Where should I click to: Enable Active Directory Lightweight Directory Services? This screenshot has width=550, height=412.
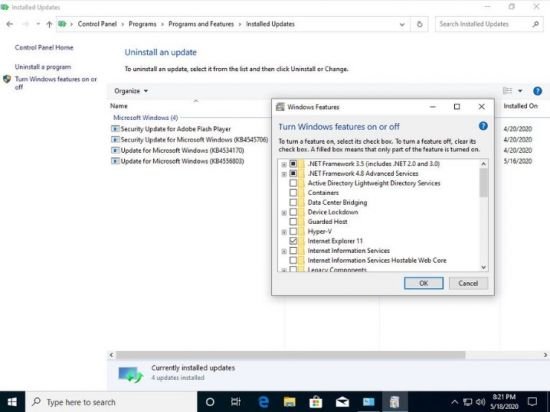[293, 183]
